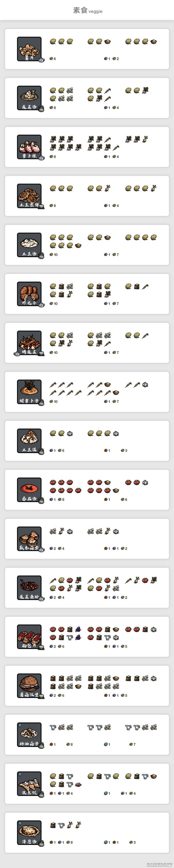Choose the 奶油菇汤 cream mushroom soup icon
Screen dimensions: 174x868
pyautogui.click(x=29, y=734)
